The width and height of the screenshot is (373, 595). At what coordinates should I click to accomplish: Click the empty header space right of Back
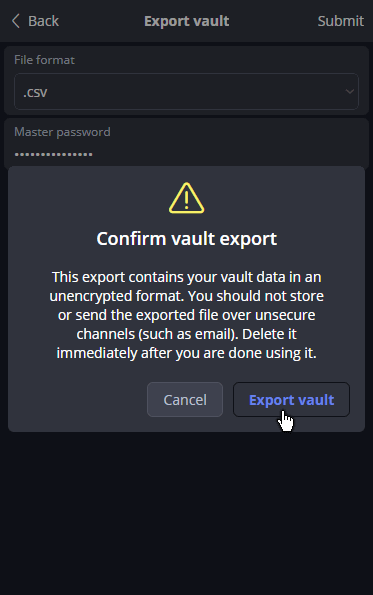tap(101, 21)
